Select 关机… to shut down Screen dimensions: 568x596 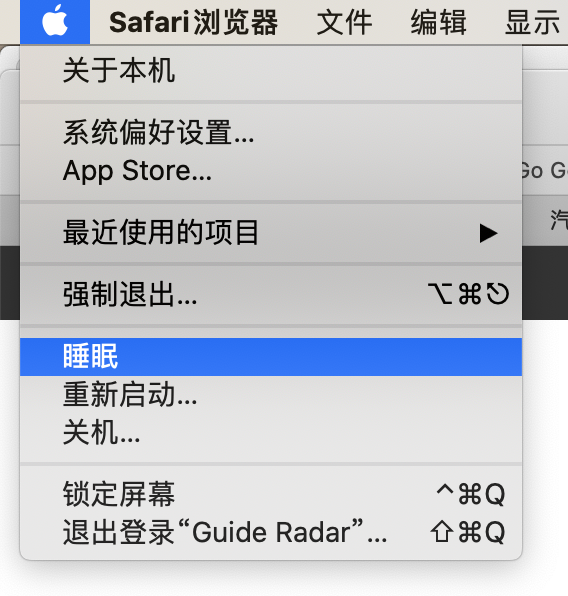coord(271,432)
